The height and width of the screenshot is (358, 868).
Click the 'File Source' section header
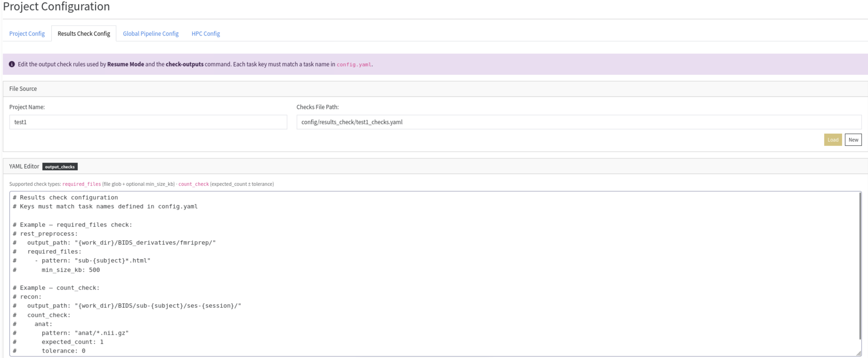(x=23, y=89)
